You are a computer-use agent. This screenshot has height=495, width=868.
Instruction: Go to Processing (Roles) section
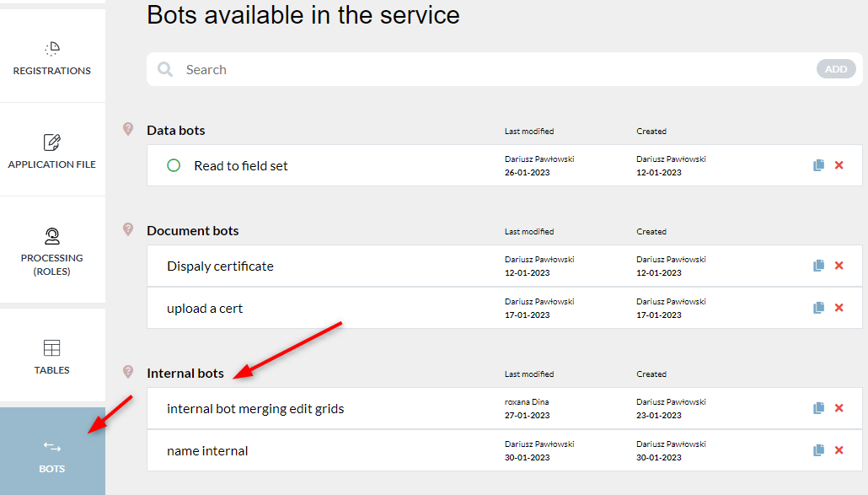coord(52,250)
